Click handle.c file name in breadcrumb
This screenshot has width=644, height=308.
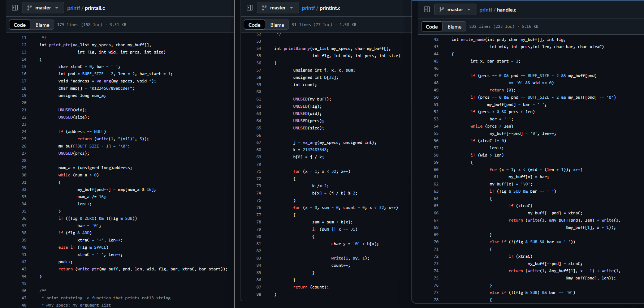[506, 10]
